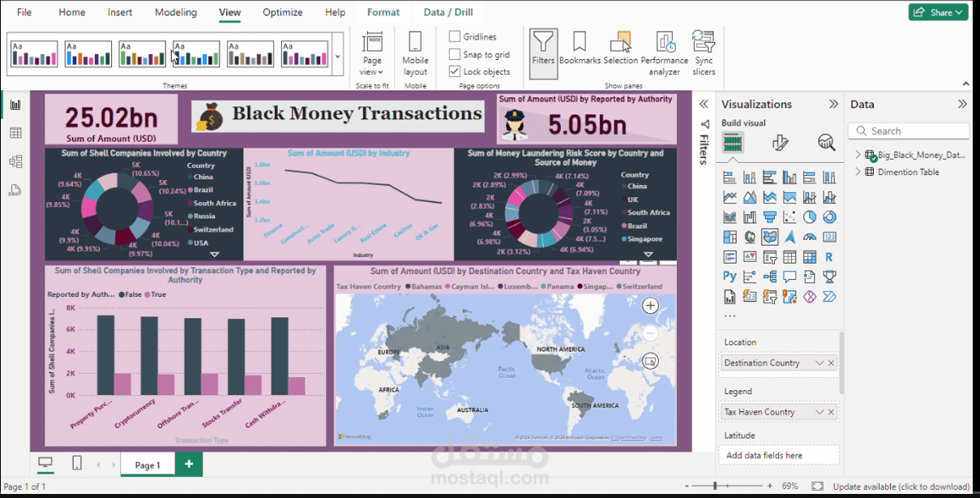980x498 pixels.
Task: Select the gauge visual
Action: tap(810, 237)
